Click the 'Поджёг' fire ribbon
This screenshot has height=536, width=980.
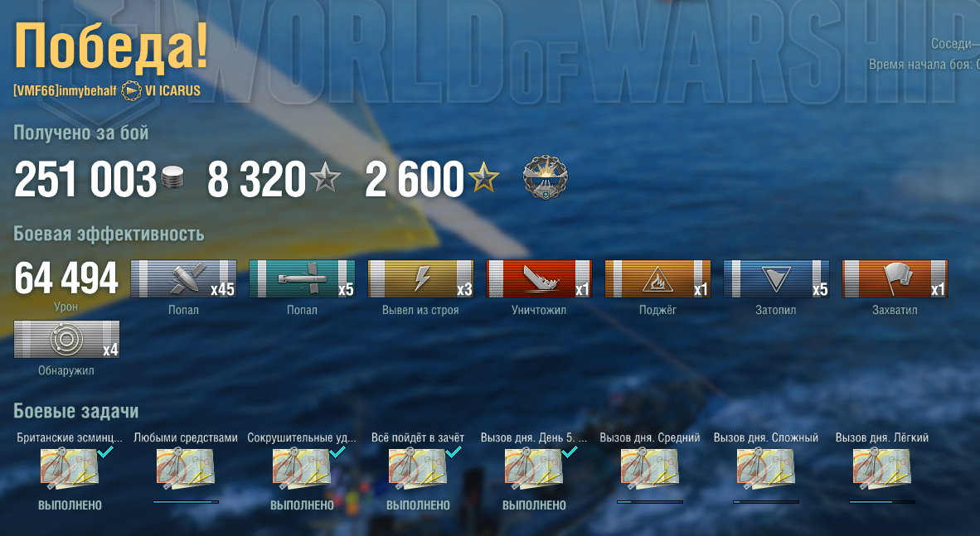657,278
